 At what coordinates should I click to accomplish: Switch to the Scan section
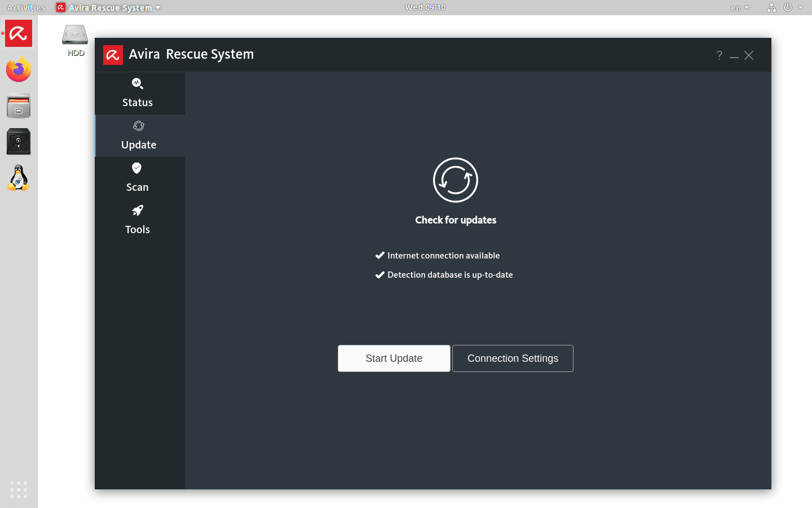click(x=140, y=178)
